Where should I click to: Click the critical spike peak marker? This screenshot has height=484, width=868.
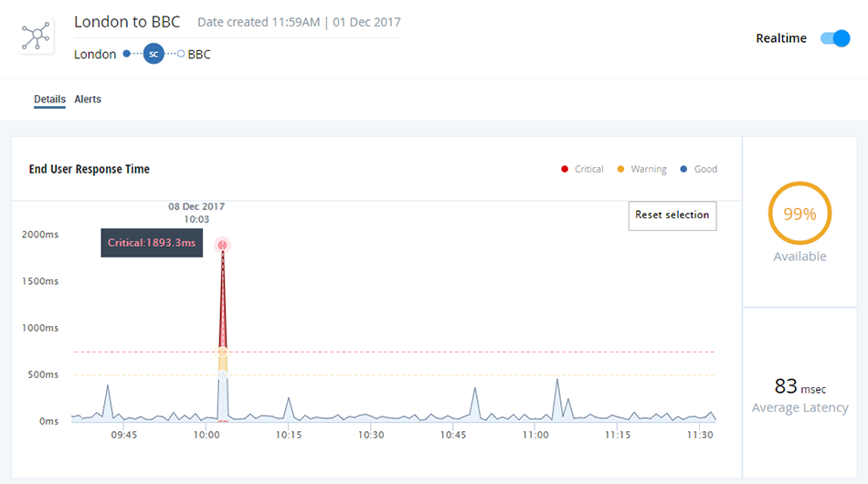pyautogui.click(x=223, y=245)
